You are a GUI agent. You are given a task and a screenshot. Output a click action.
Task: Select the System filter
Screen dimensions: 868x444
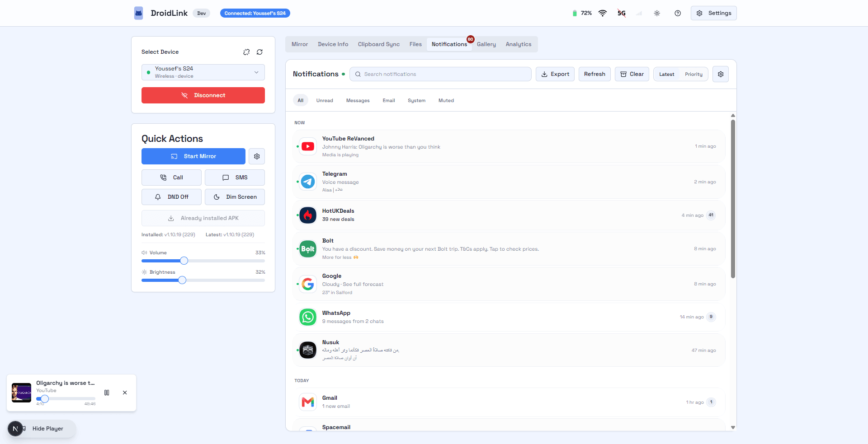(416, 100)
